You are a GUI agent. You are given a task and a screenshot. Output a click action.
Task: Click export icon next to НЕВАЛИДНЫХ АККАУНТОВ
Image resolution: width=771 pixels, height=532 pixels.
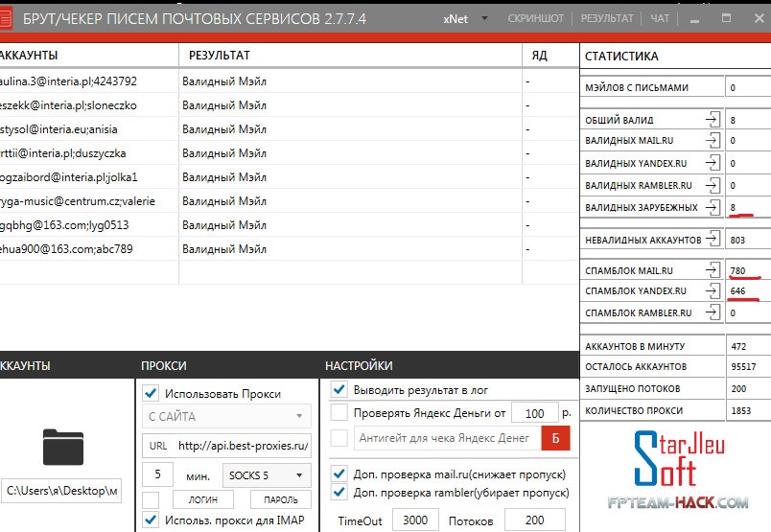point(713,240)
